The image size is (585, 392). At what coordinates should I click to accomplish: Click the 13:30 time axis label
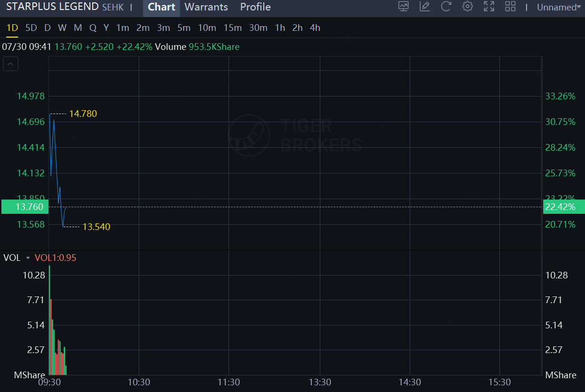320,382
